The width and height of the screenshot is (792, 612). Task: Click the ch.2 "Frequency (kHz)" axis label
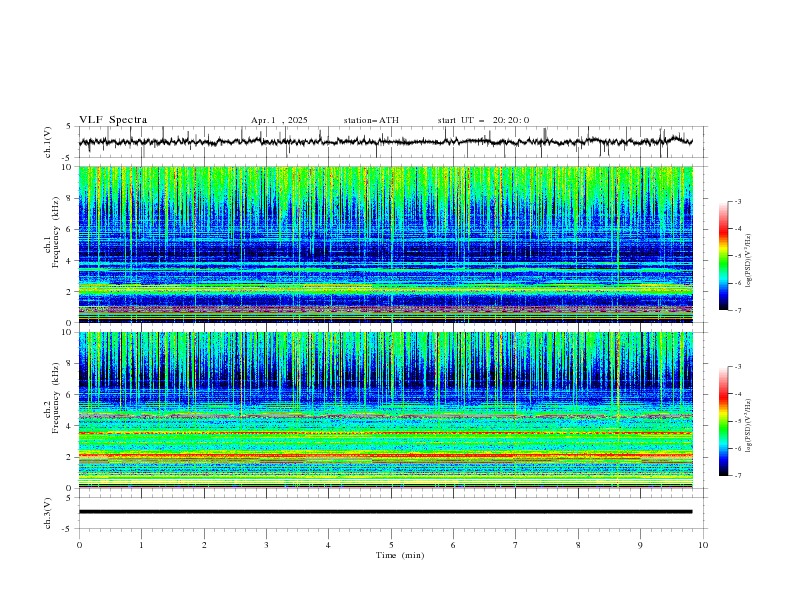56,398
